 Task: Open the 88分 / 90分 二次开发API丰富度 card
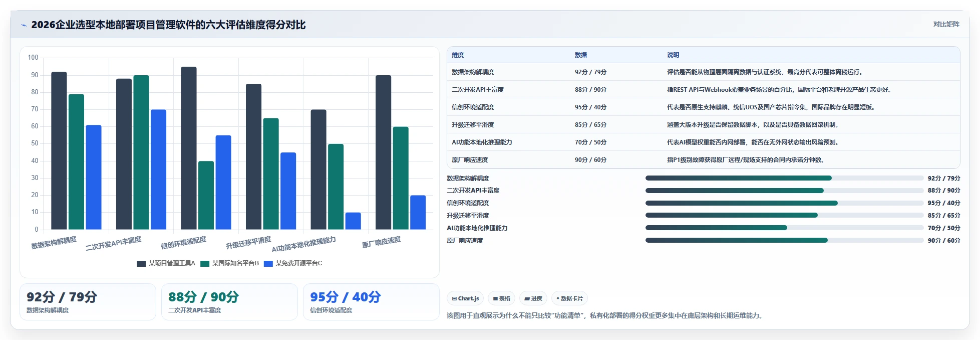coord(229,302)
